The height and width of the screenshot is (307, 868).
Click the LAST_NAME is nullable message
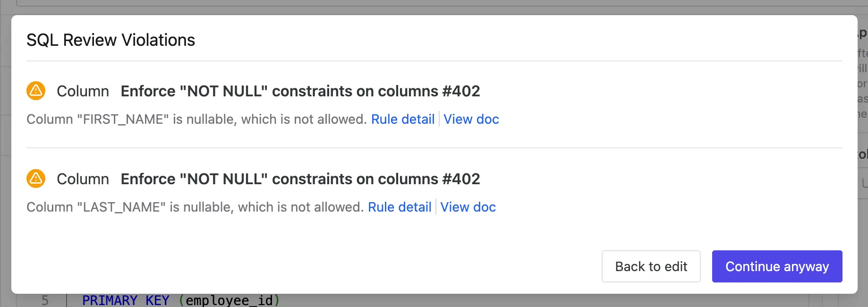pyautogui.click(x=195, y=207)
